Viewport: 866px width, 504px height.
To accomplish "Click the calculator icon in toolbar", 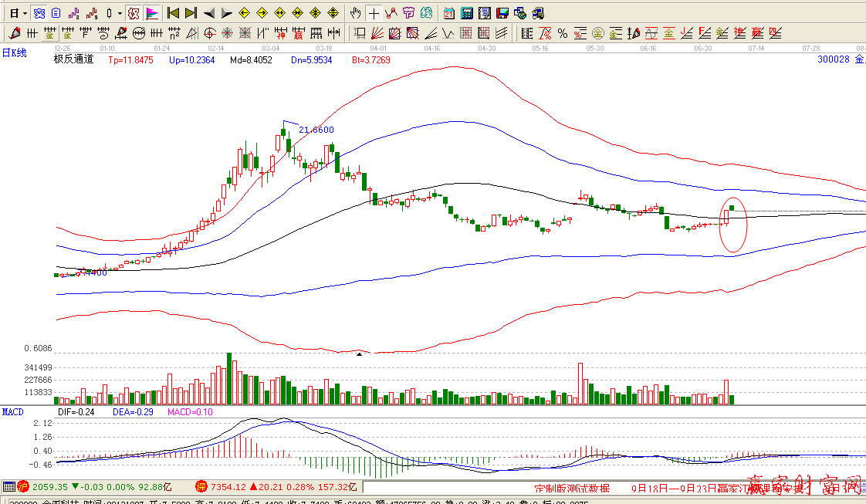I will [467, 13].
